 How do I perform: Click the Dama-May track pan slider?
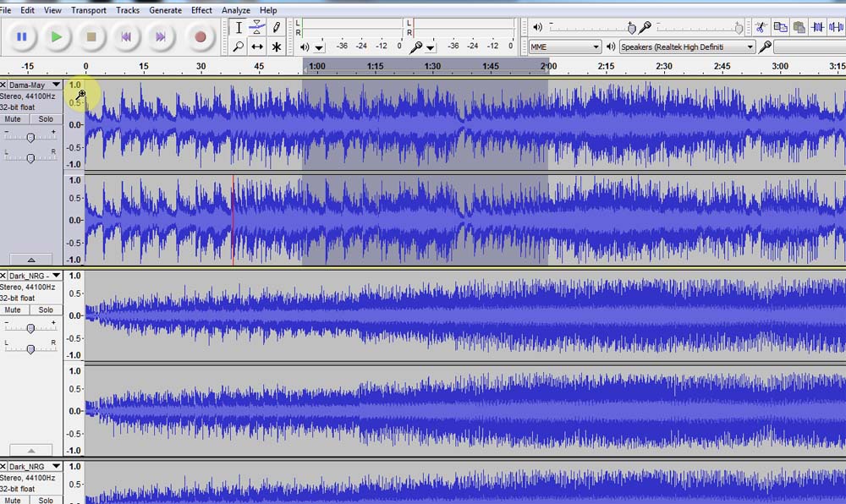point(30,158)
